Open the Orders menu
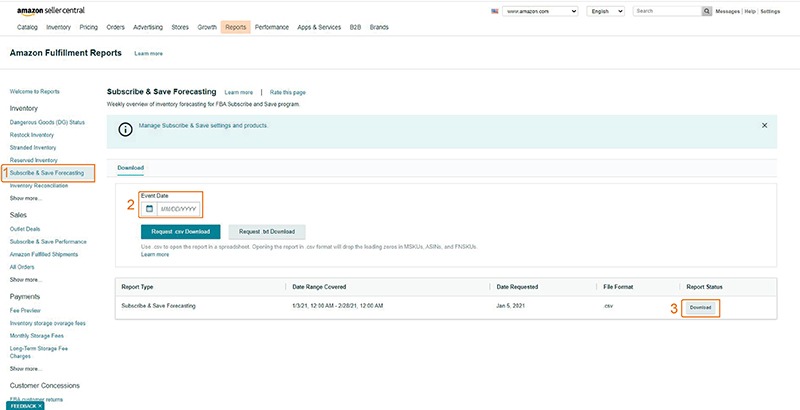 coord(115,28)
